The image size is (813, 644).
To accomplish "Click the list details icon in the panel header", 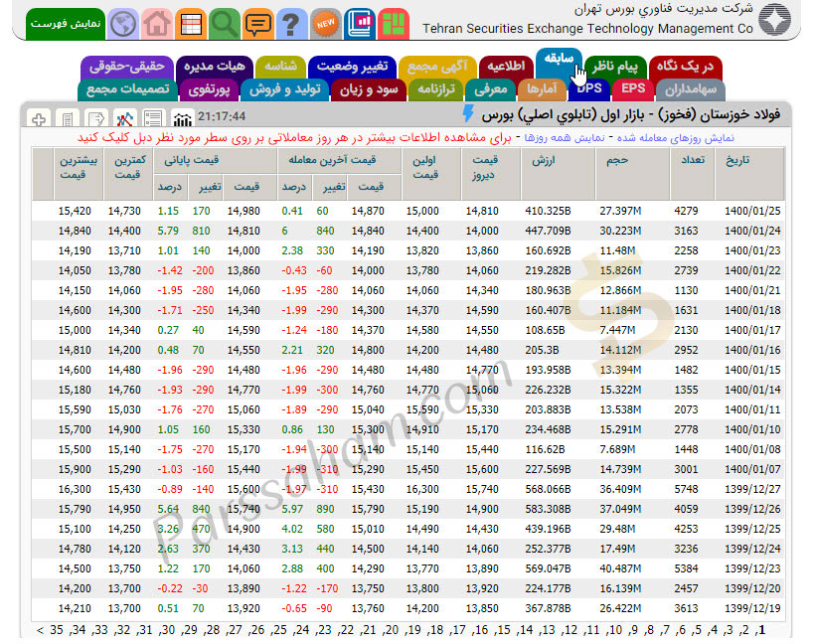I will (x=153, y=119).
